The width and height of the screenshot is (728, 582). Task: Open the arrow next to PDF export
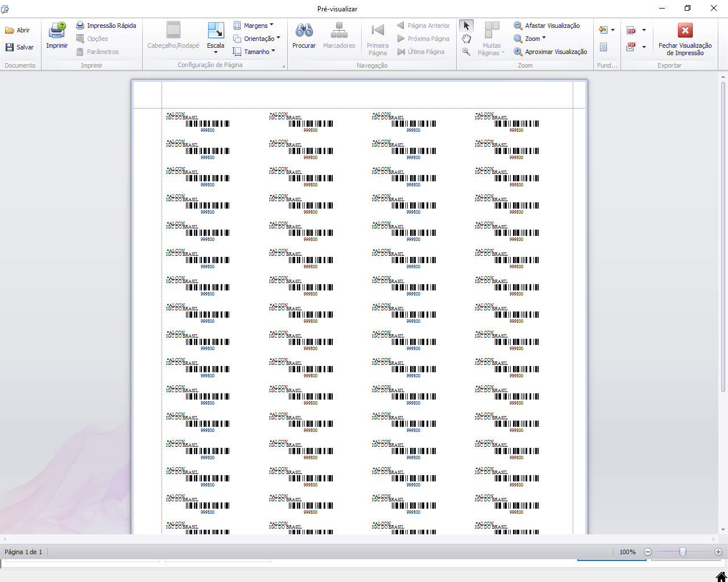(x=644, y=30)
